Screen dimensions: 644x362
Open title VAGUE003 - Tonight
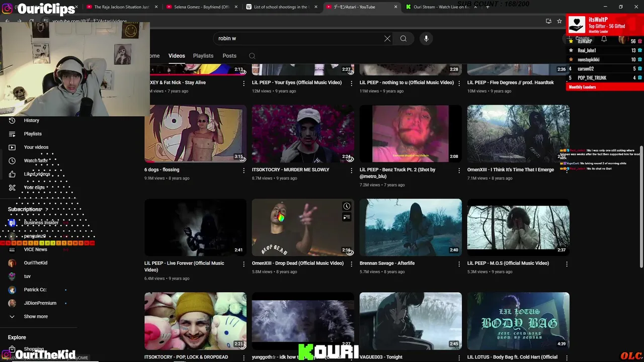point(381,357)
